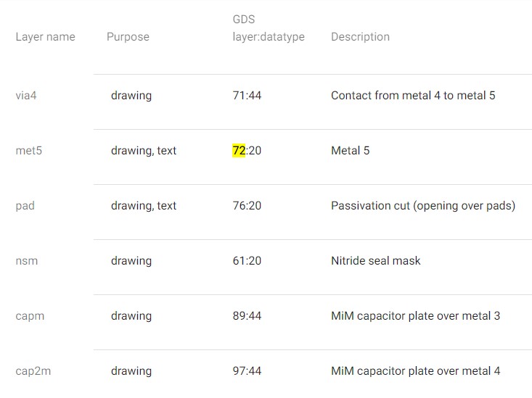Click the via4 layer name cell
532x398 pixels.
coord(26,96)
